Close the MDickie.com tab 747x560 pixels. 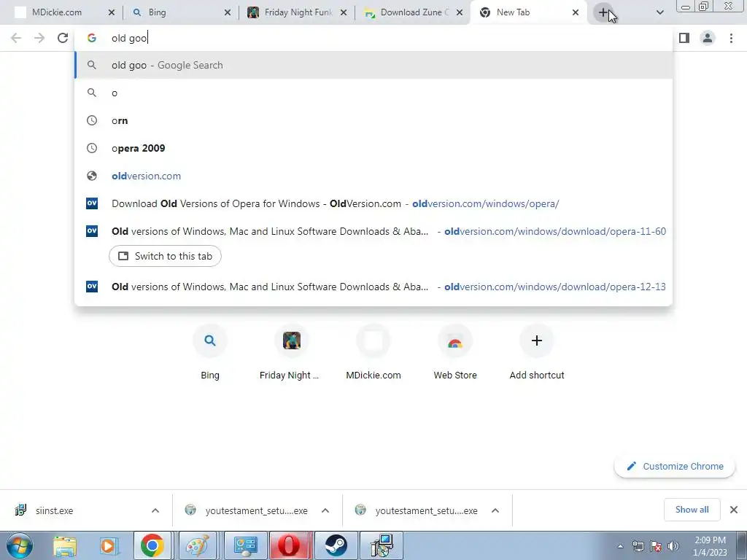pos(112,13)
